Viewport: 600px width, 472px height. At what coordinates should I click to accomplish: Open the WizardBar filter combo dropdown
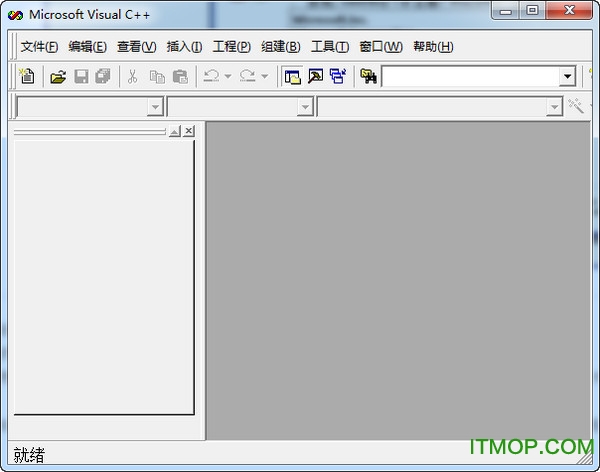[x=305, y=107]
